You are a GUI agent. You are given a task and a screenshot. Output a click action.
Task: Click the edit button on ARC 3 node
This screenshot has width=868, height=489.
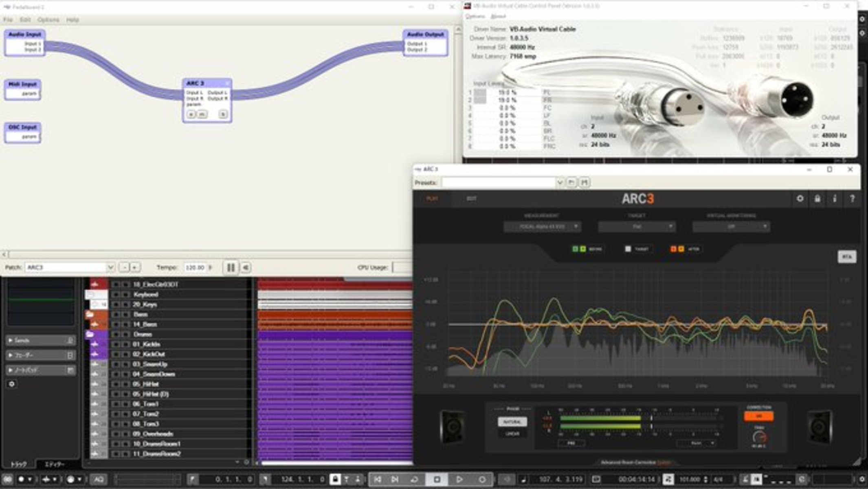[x=191, y=115]
